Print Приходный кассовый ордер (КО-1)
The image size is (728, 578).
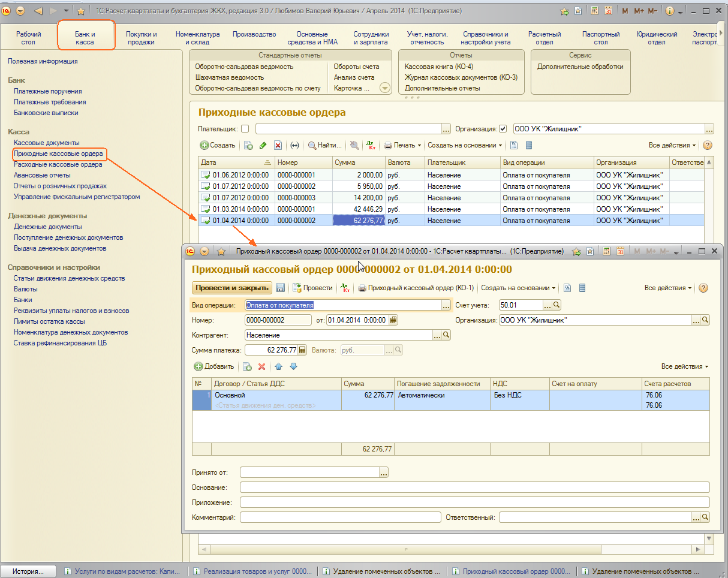click(416, 288)
